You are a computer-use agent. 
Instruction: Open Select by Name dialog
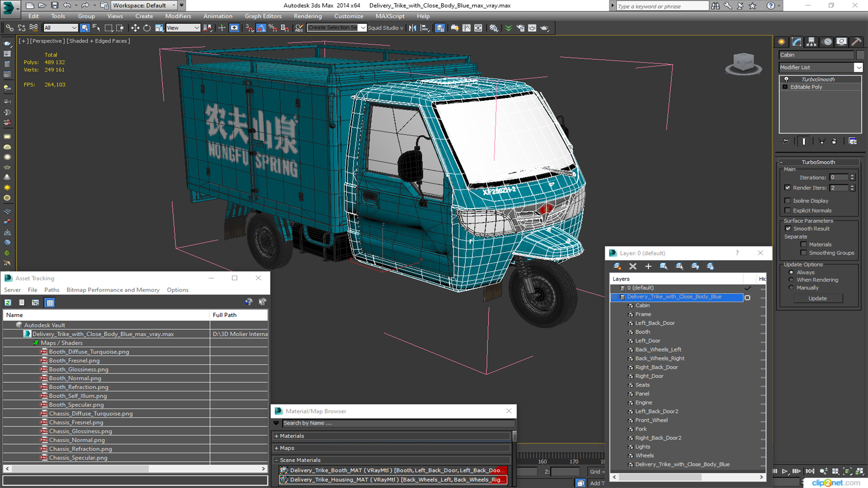coord(96,28)
